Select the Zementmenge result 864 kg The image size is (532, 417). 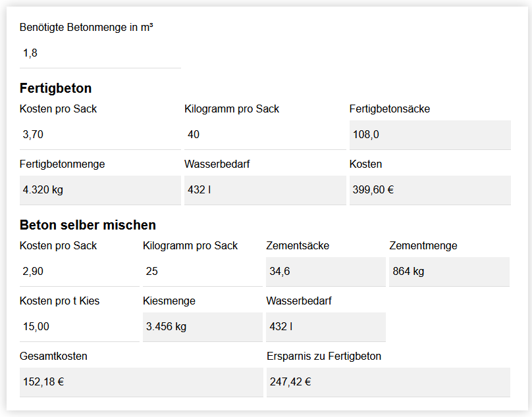point(449,272)
